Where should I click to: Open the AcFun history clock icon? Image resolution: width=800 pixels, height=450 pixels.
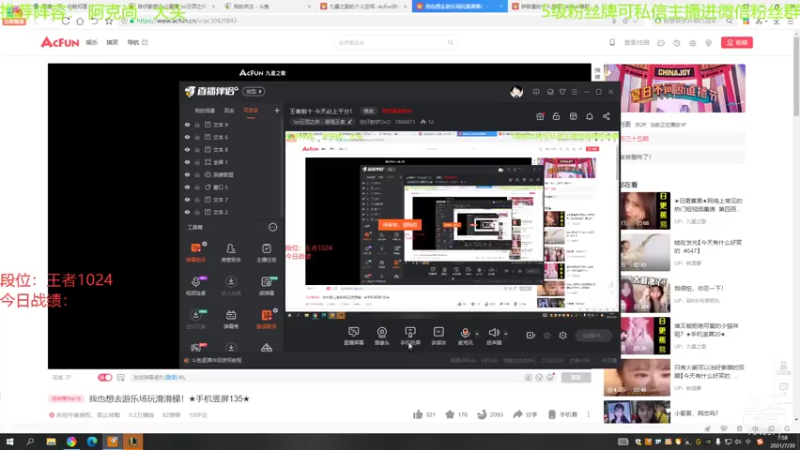(x=677, y=43)
